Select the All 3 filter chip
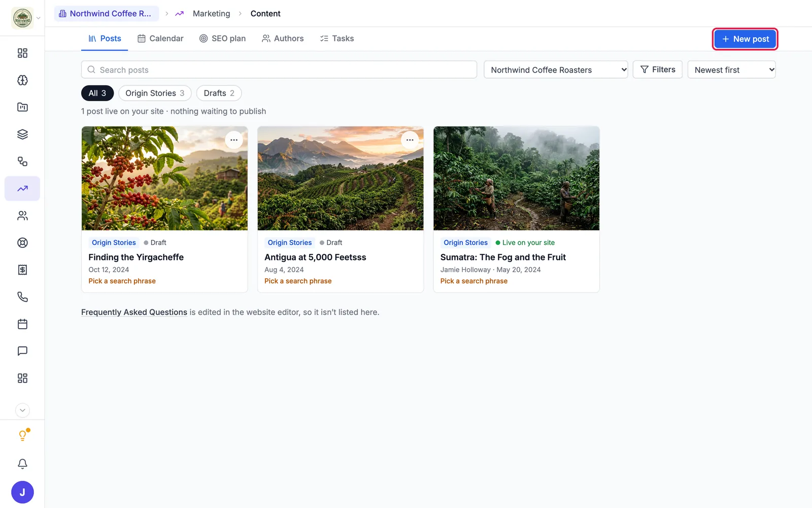The height and width of the screenshot is (508, 812). (x=97, y=93)
